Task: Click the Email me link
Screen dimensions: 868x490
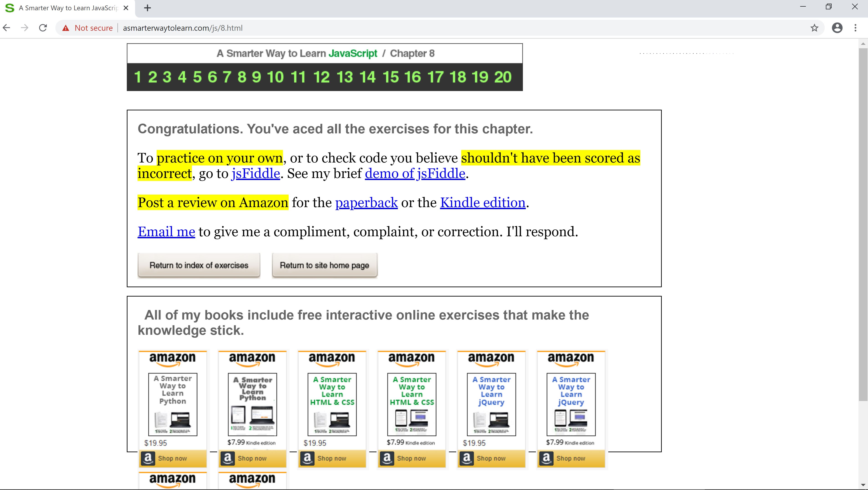Action: point(166,232)
